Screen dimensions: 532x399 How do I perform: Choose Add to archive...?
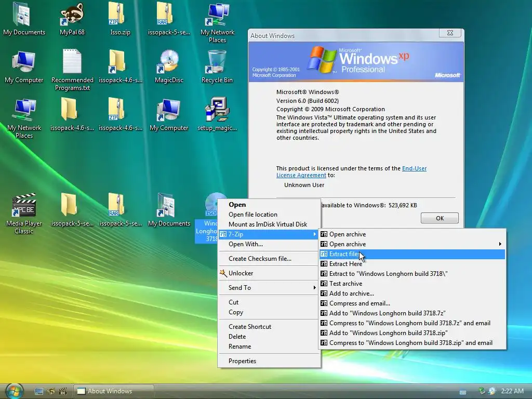click(412, 294)
